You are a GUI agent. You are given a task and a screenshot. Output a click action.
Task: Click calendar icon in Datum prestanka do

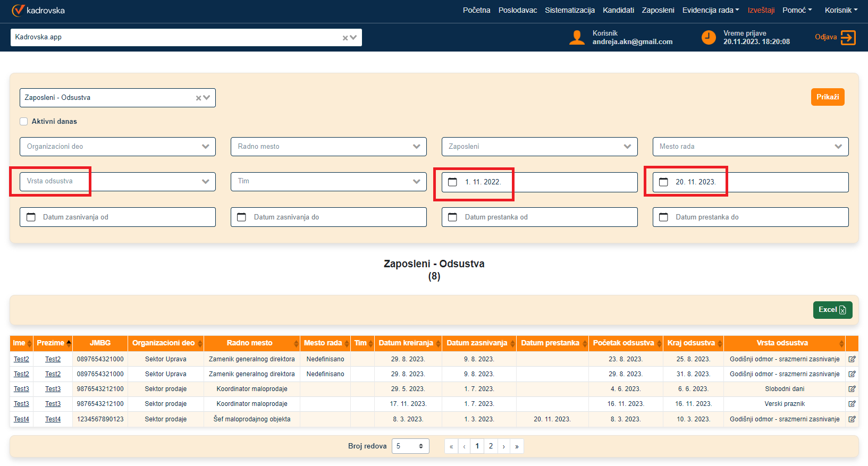click(x=663, y=217)
